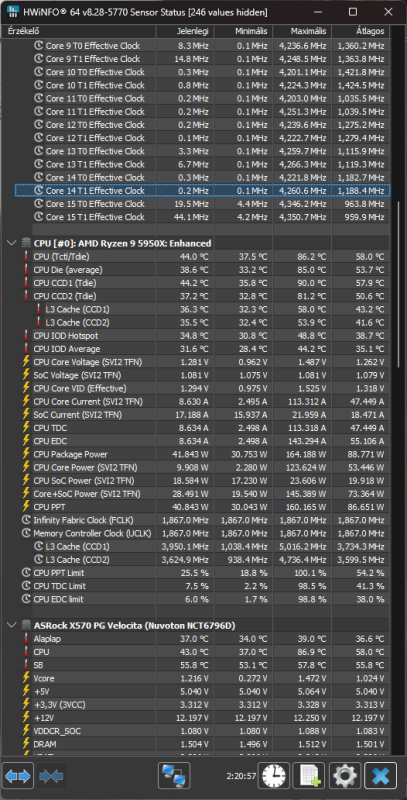The width and height of the screenshot is (407, 800).
Task: Click thermometer icon next to Alaplap
Action: coord(26,638)
